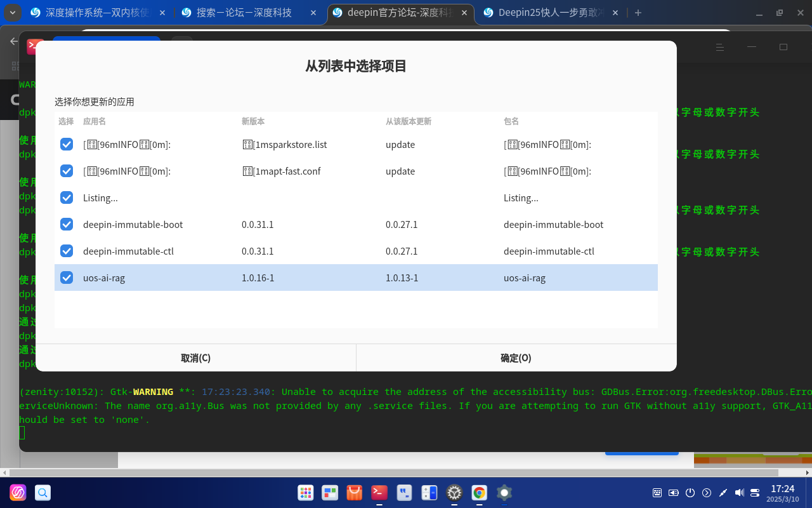The height and width of the screenshot is (508, 812).
Task: Open the quotation-mark app in the dock
Action: pyautogui.click(x=404, y=492)
